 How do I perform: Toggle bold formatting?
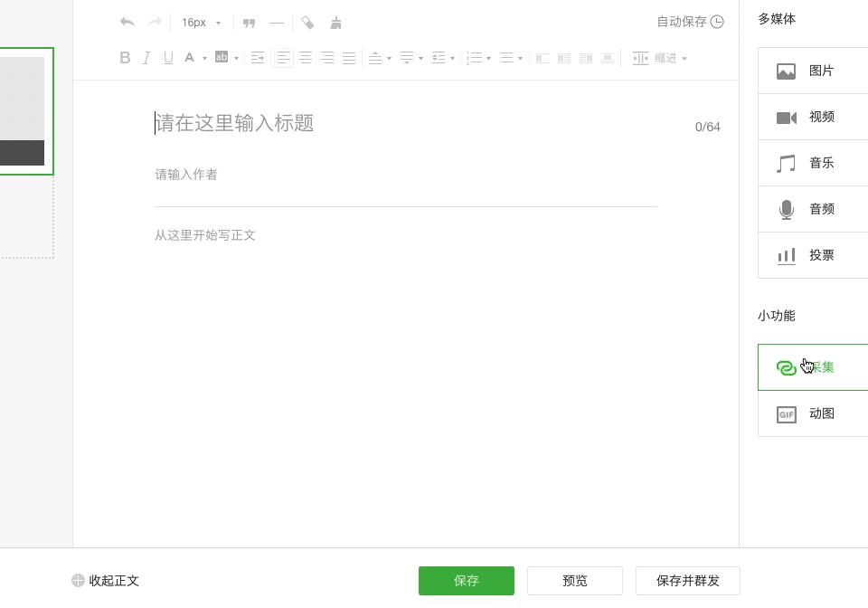[125, 58]
